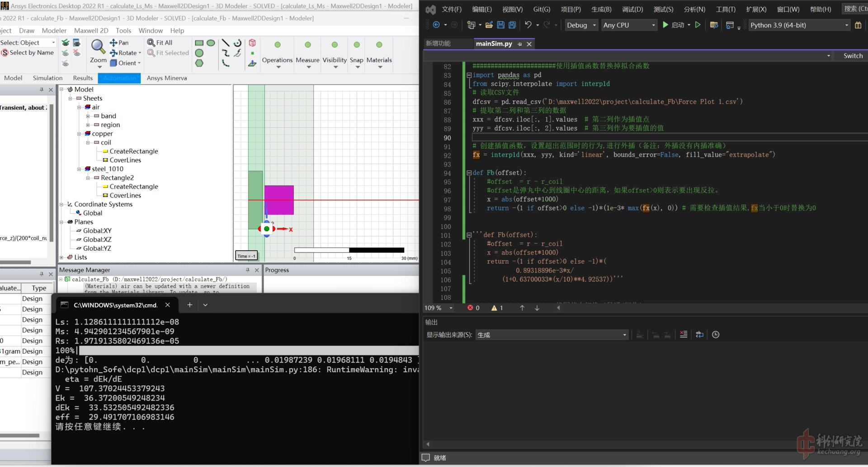Screen dimensions: 868x467
Task: Open the Any CPU platform dropdown
Action: (629, 25)
